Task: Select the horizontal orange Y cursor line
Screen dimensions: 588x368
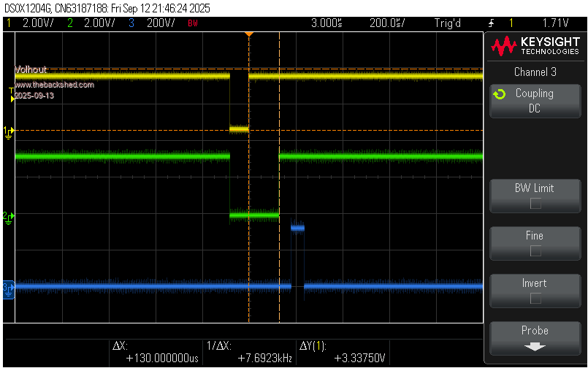Action: pyautogui.click(x=146, y=131)
